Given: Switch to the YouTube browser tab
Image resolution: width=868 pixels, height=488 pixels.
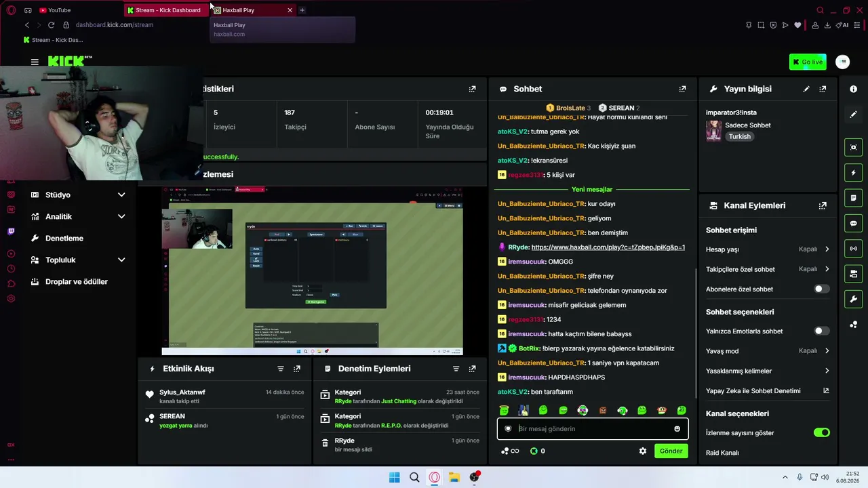Looking at the screenshot, I should coord(56,10).
